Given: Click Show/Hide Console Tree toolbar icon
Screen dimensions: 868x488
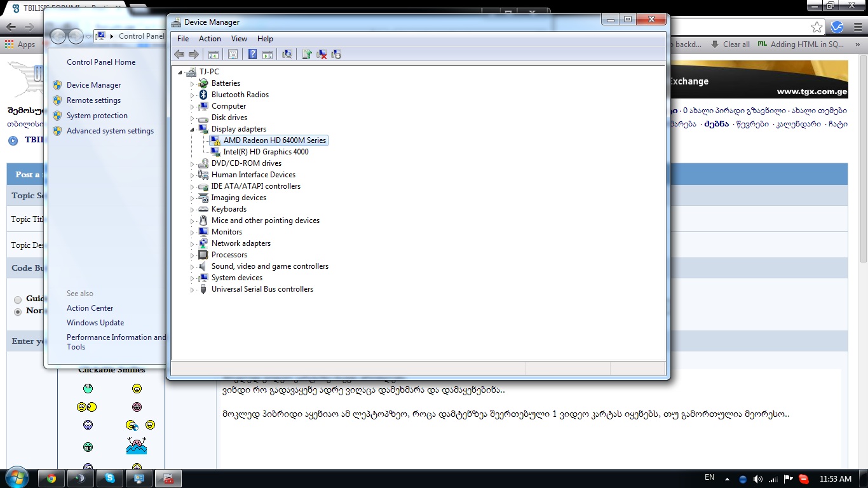Looking at the screenshot, I should click(214, 55).
